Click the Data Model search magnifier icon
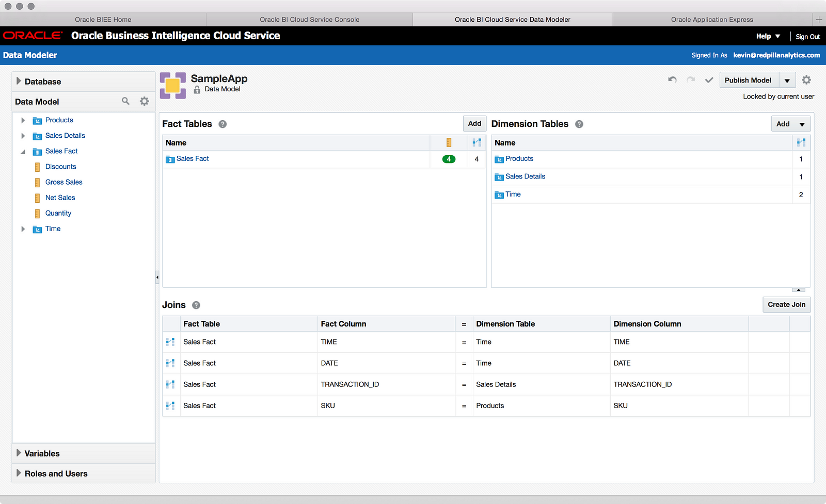Screen dimensions: 826x504 (x=125, y=101)
